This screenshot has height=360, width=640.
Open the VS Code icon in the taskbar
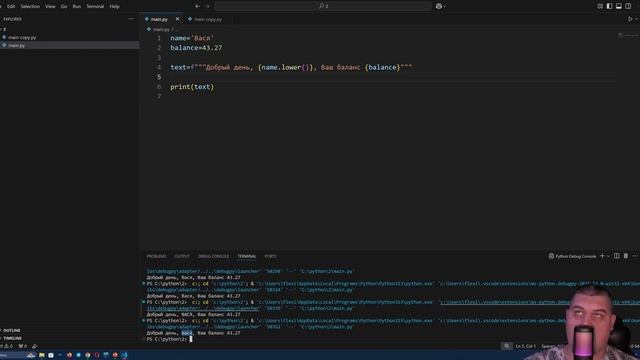124,356
